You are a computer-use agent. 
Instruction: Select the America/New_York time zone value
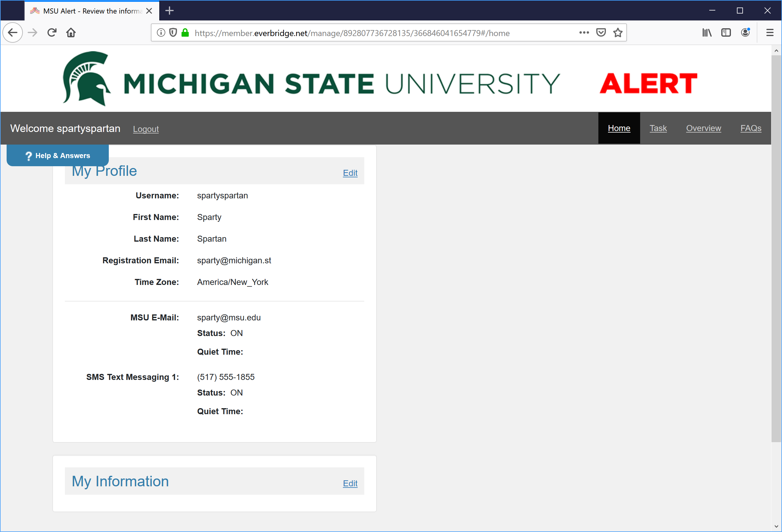(x=233, y=282)
